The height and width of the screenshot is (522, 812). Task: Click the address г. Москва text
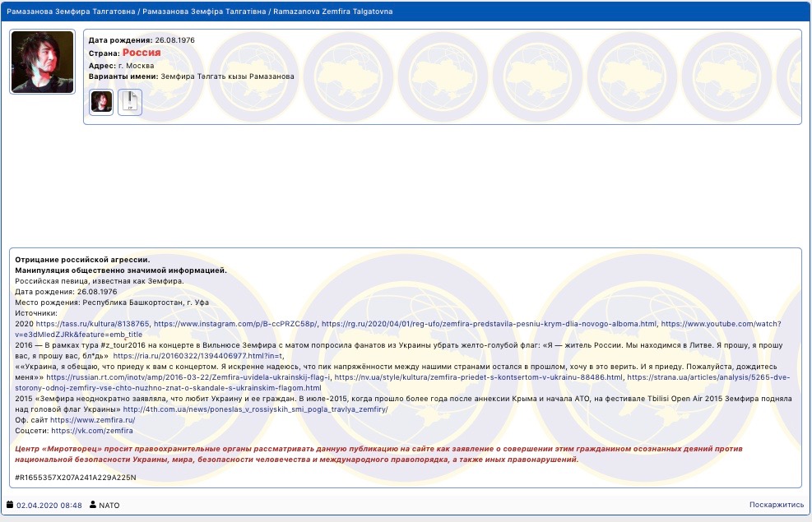click(136, 66)
